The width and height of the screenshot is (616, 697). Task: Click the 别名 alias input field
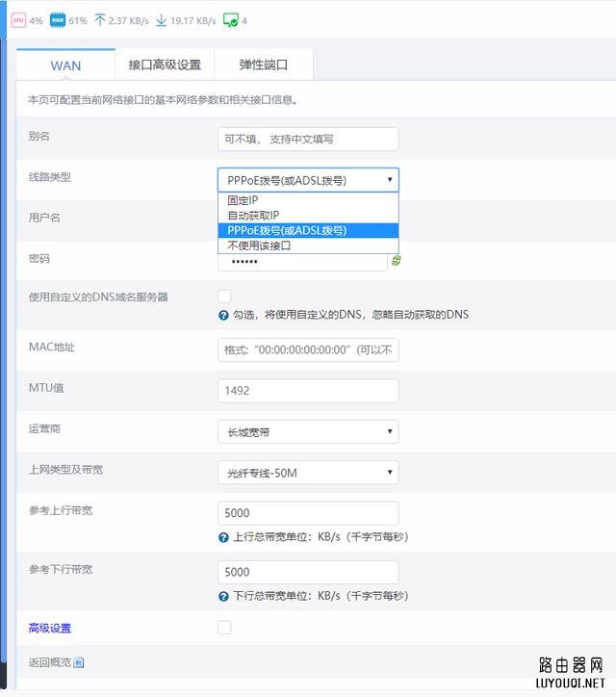pos(308,139)
